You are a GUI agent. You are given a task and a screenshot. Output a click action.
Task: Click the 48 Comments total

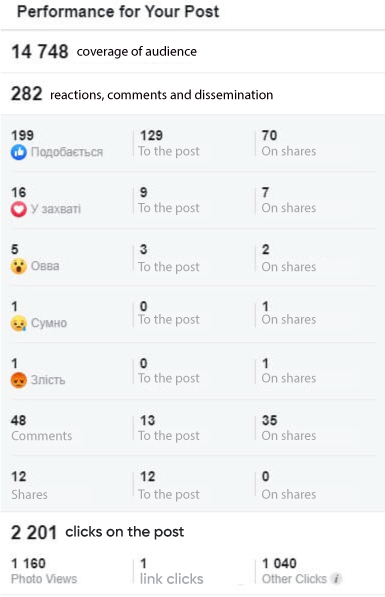click(42, 428)
